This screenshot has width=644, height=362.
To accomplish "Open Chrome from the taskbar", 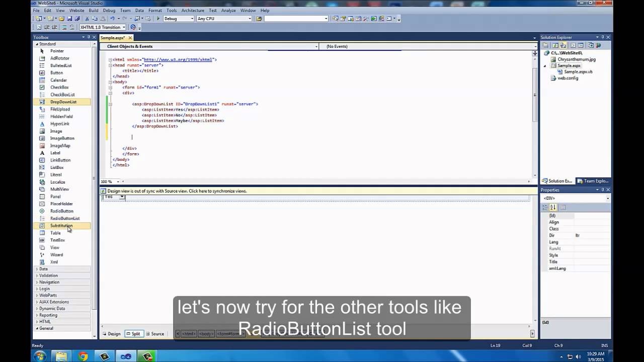I will click(84, 356).
